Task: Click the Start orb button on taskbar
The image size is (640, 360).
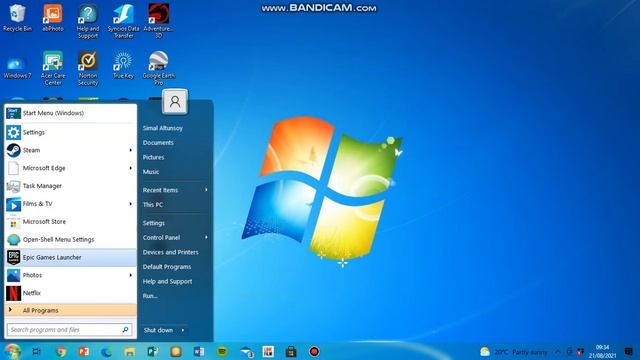Action: point(13,351)
